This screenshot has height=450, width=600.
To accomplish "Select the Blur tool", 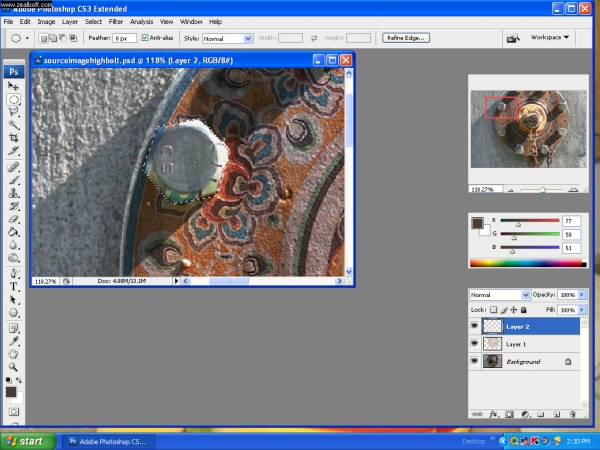I will tap(13, 245).
